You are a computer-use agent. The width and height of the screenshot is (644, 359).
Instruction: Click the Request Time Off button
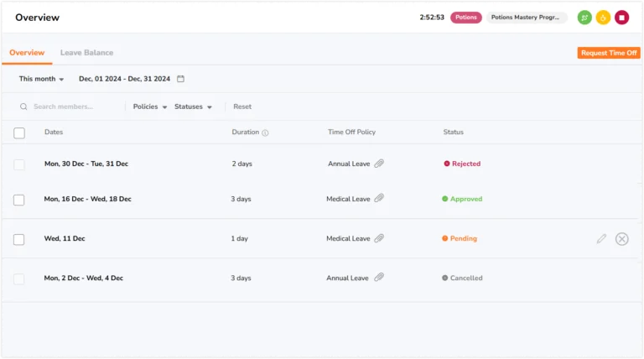click(609, 53)
